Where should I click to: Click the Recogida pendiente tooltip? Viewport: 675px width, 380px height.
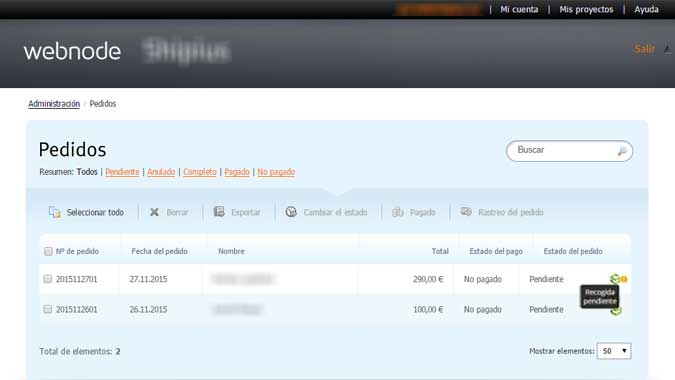tap(600, 297)
